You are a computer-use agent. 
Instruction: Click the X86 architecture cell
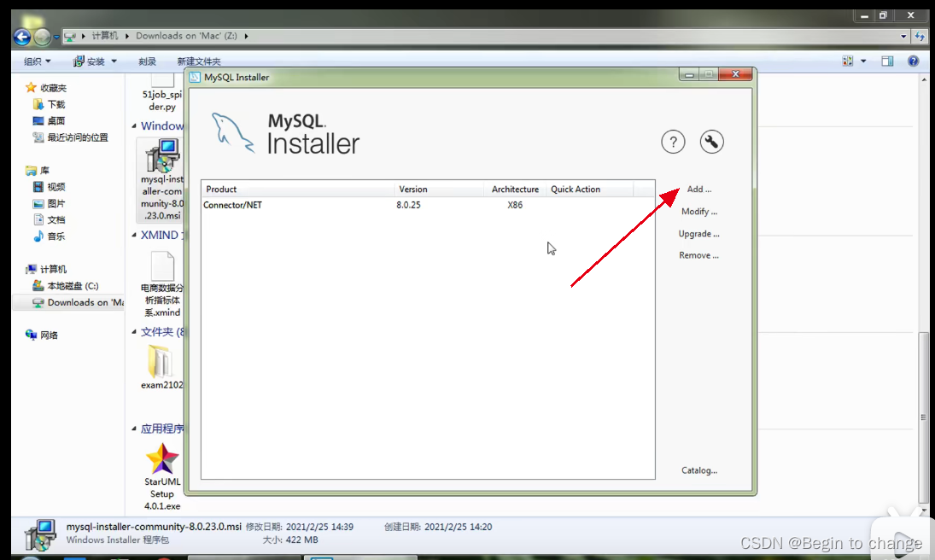[x=515, y=205]
